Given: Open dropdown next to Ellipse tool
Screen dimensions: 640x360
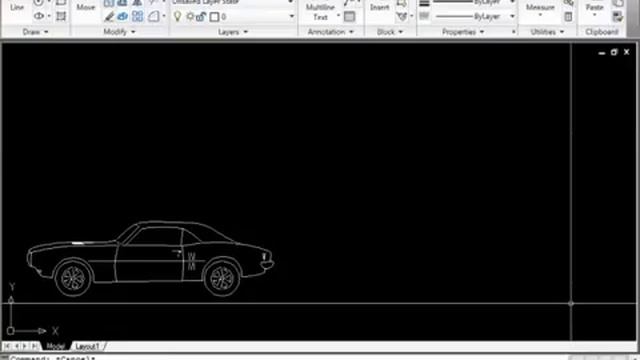Looking at the screenshot, I should (49, 16).
